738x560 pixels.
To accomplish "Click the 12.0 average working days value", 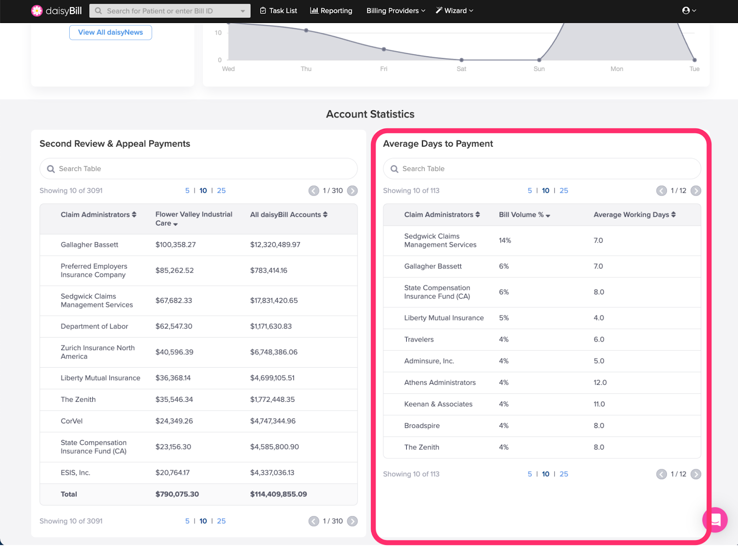I will coord(600,383).
